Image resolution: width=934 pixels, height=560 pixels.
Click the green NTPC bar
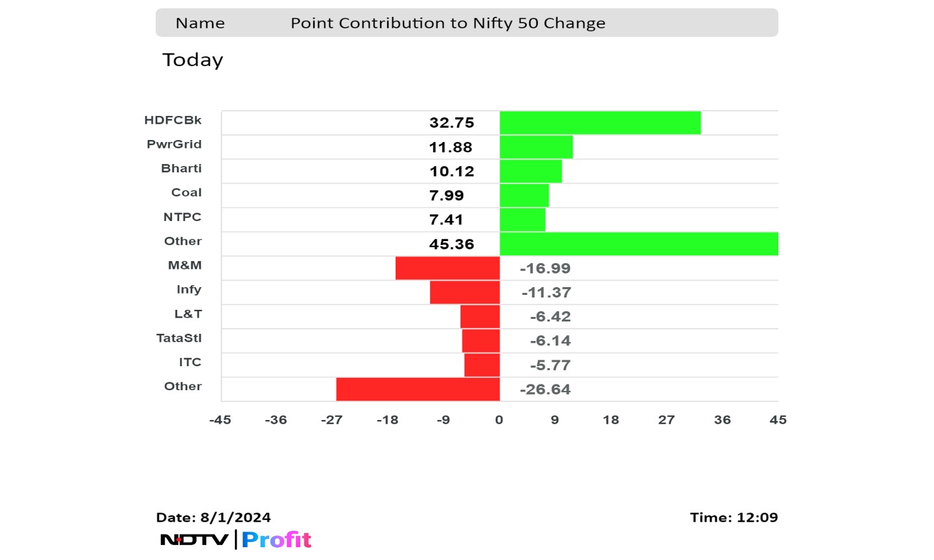click(522, 220)
